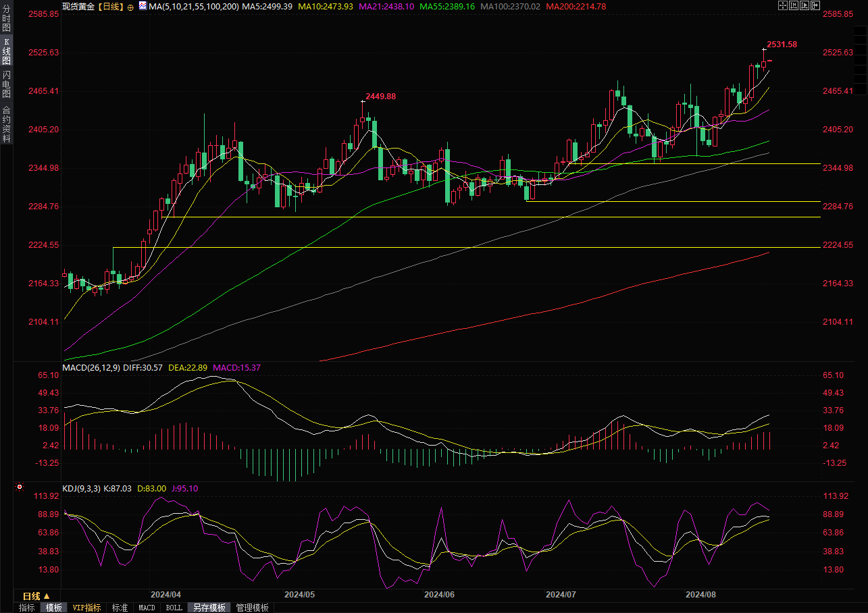Click the J:95.10 value
868x613 pixels.
(x=184, y=488)
